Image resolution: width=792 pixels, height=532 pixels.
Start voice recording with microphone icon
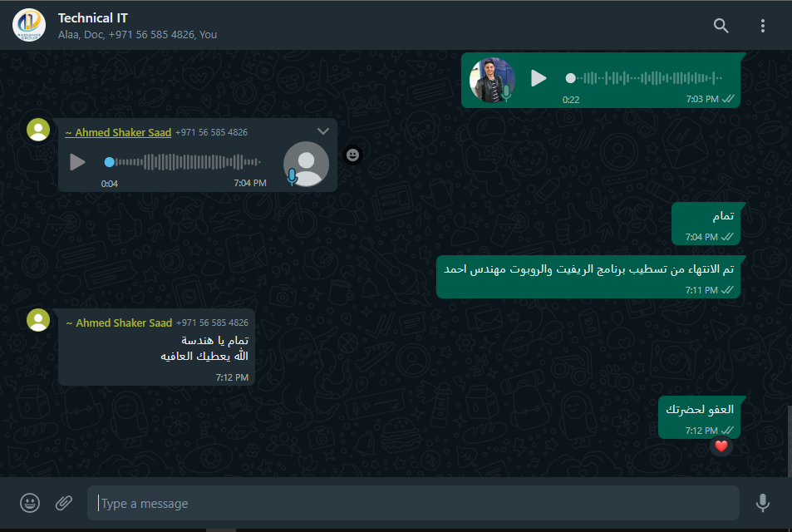pos(763,503)
